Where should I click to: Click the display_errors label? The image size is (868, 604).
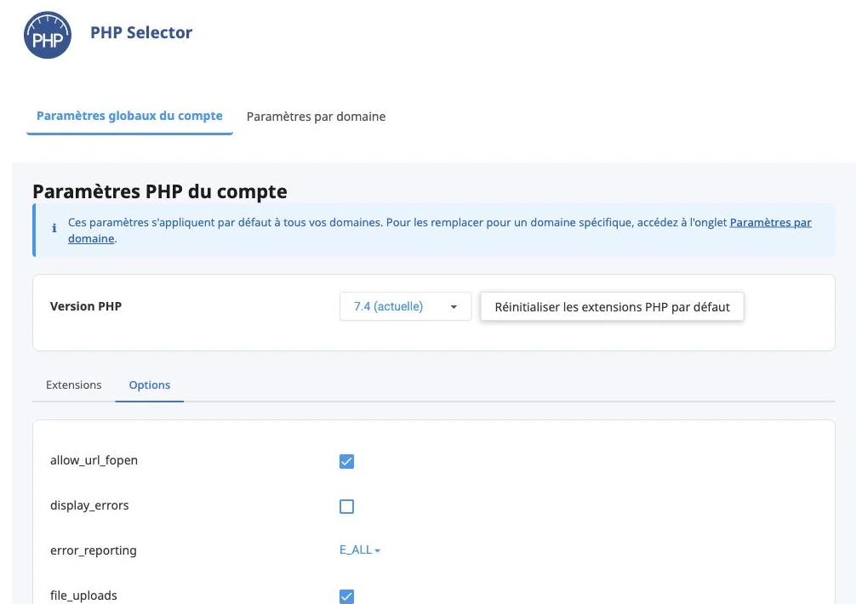[89, 505]
